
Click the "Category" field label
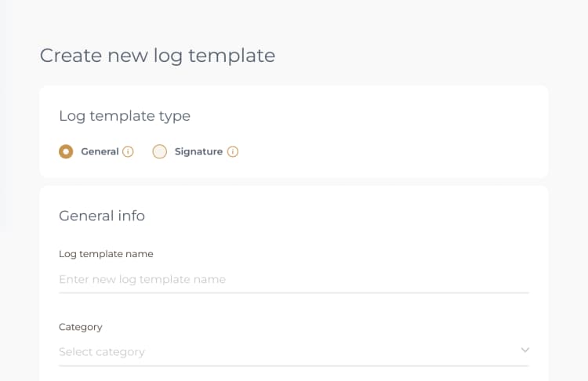[x=81, y=327]
